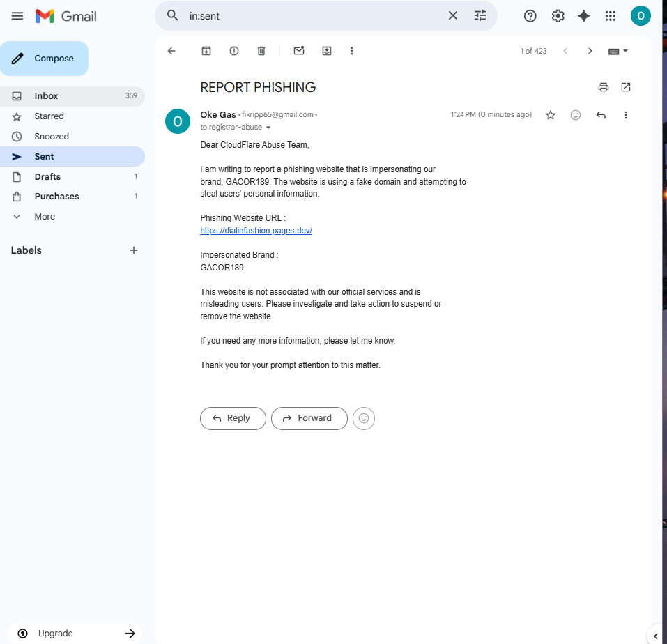This screenshot has width=667, height=644.
Task: Click the Reply button
Action: (x=233, y=419)
